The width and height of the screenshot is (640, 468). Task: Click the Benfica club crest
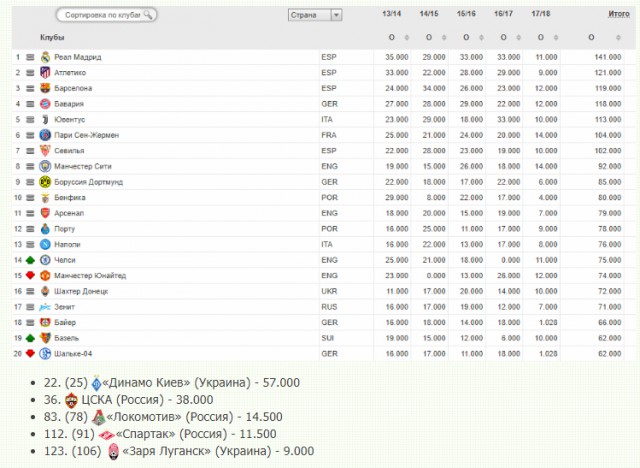tap(45, 197)
